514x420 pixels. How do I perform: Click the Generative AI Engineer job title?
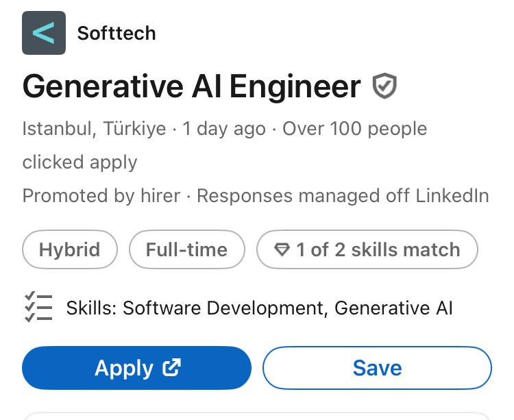(192, 87)
